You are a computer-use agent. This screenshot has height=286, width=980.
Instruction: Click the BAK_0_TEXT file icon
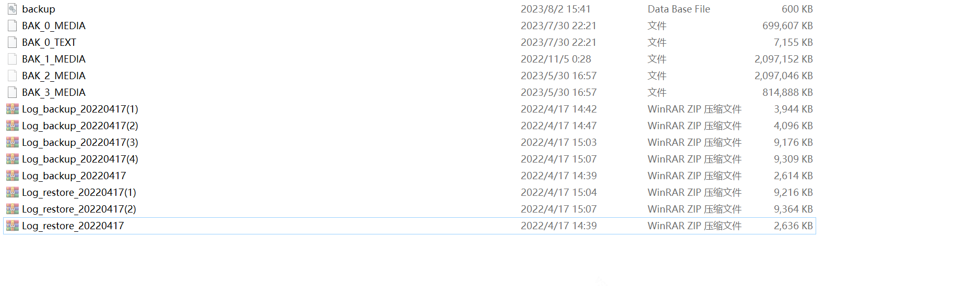point(12,42)
